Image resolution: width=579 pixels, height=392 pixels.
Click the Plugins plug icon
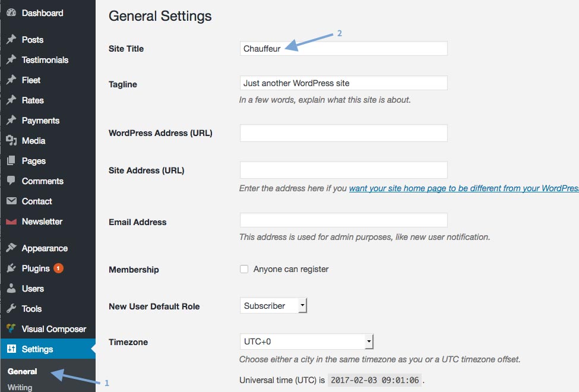11,268
